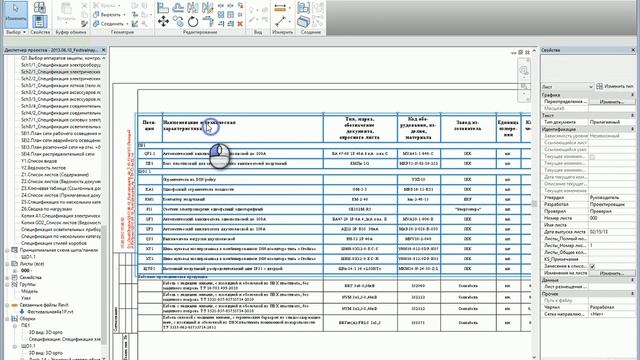Click the red X Delete icon
Image resolution: width=640 pixels, height=360 pixels.
point(240,24)
